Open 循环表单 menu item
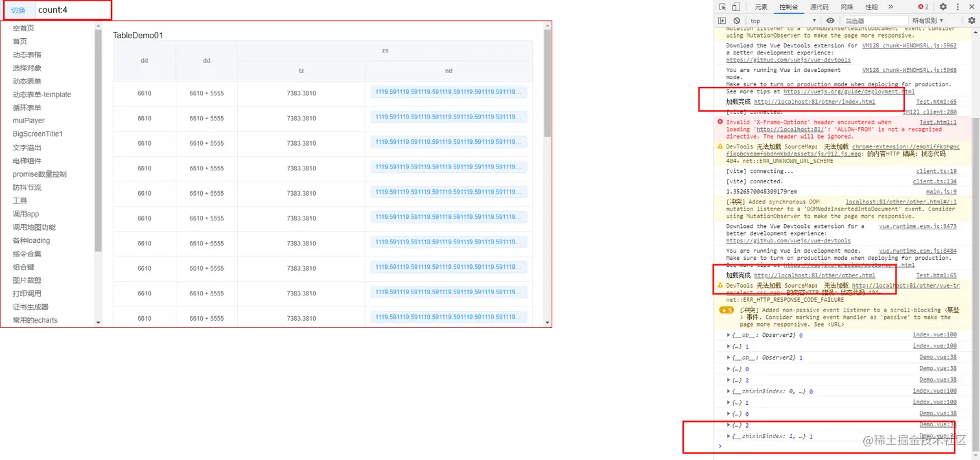Image resolution: width=980 pixels, height=460 pixels. point(27,108)
